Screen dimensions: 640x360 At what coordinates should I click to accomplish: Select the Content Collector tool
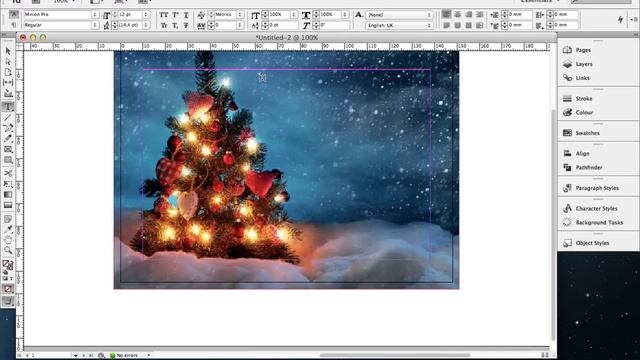[8, 94]
